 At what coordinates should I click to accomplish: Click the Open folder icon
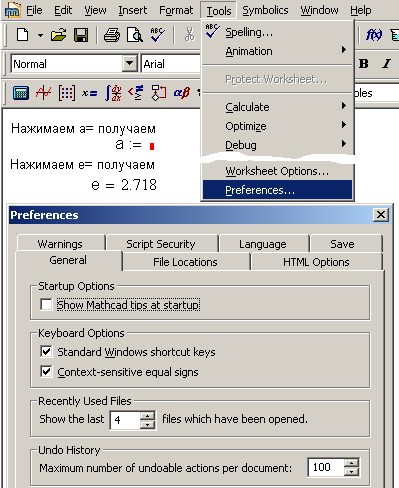[x=58, y=35]
